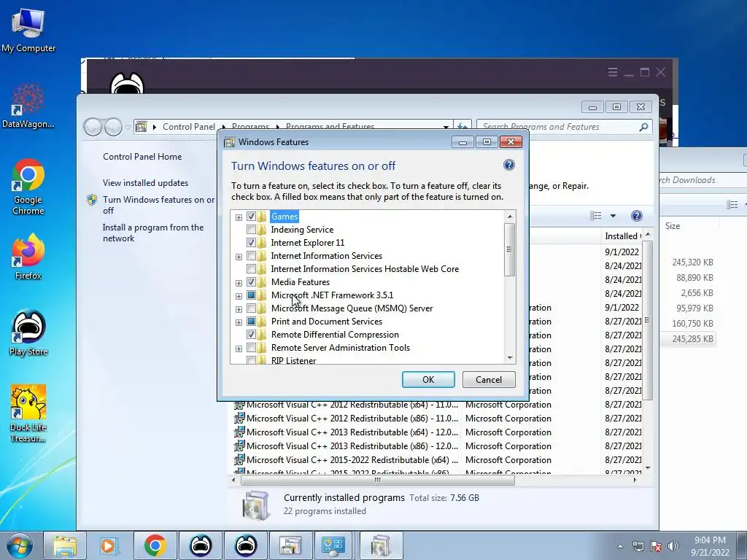Open File Explorer from the taskbar

[65, 545]
